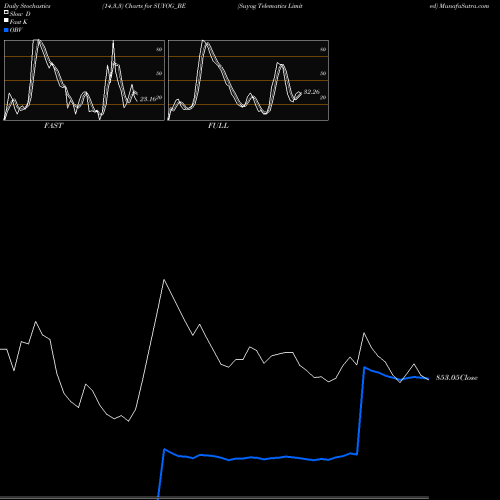Viewport: 500px width, 500px height.
Task: Click the 'Suyog Telematics Limit' title text
Action: (270, 6)
